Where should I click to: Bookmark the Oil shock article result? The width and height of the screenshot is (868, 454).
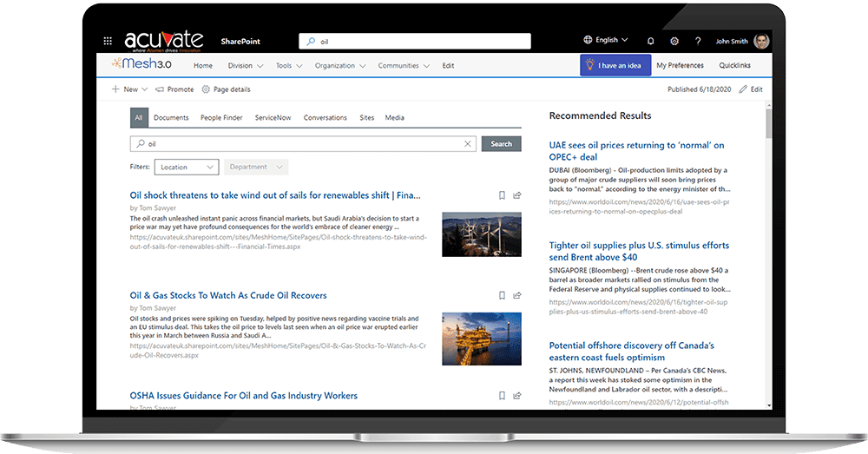(502, 196)
